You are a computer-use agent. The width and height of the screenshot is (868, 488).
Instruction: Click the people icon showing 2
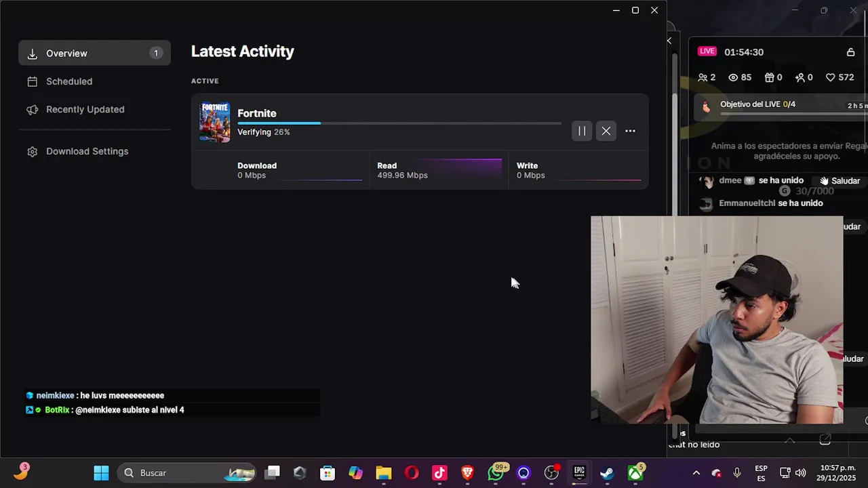click(x=703, y=77)
